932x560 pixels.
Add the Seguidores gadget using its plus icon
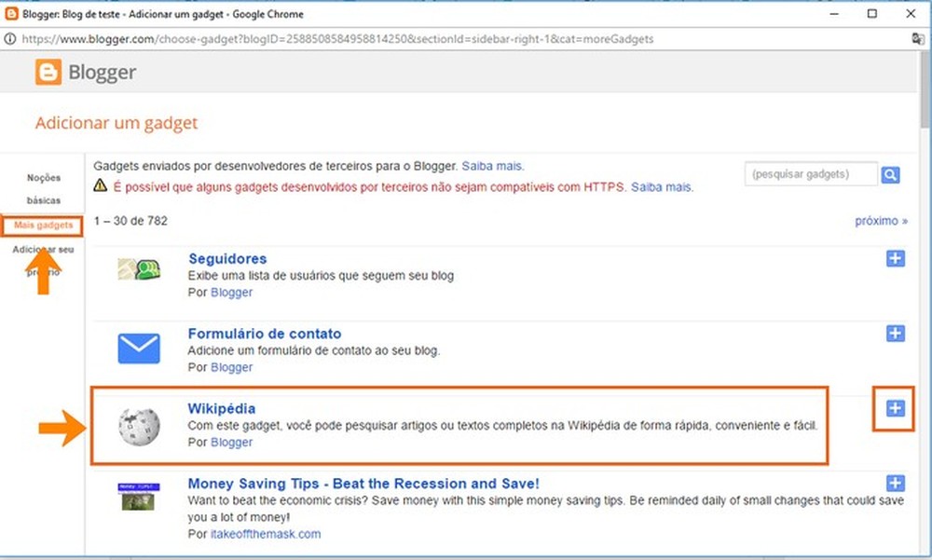(896, 258)
